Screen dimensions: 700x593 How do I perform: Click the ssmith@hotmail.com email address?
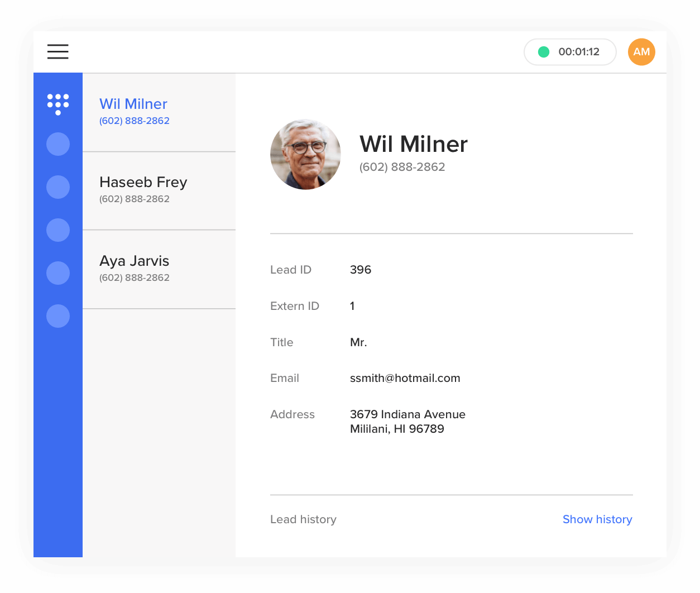(x=405, y=378)
